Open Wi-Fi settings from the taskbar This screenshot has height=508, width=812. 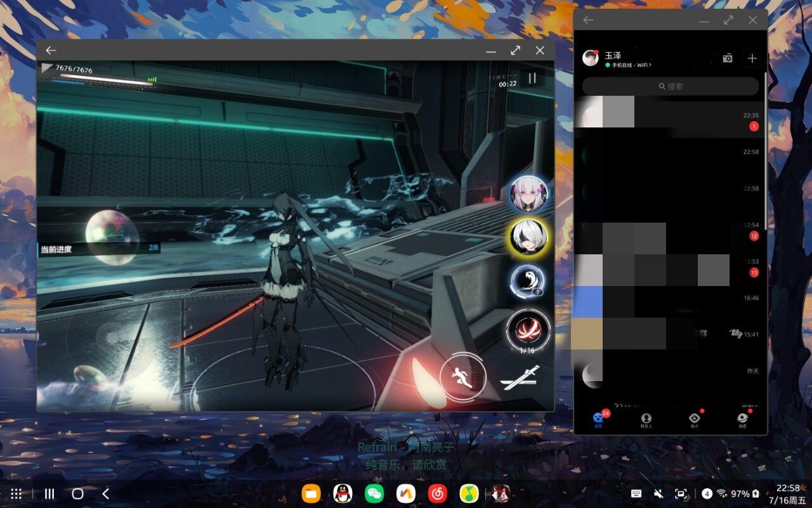[722, 493]
